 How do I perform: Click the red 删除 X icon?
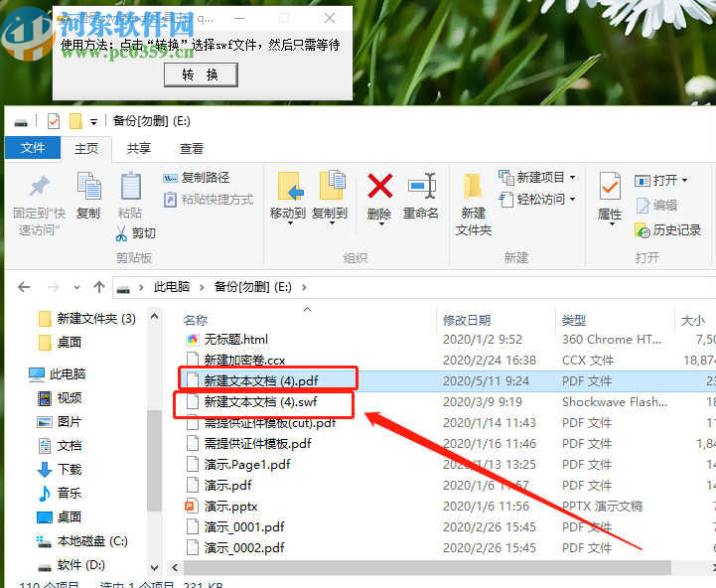click(380, 186)
